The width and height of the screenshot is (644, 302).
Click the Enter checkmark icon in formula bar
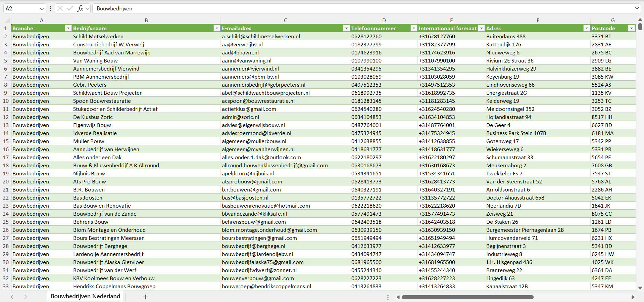tap(70, 8)
